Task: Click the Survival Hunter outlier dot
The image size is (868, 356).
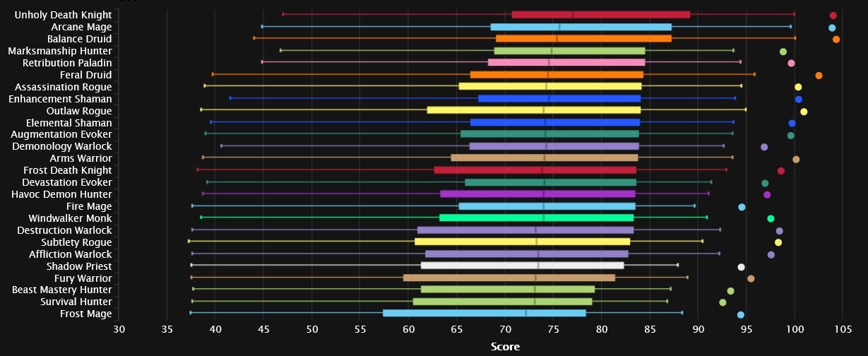Action: 723,302
